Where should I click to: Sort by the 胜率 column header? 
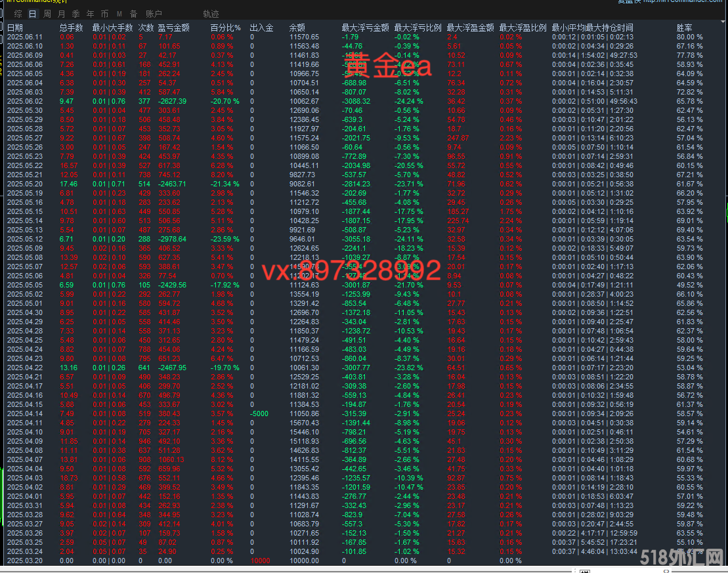(x=684, y=28)
